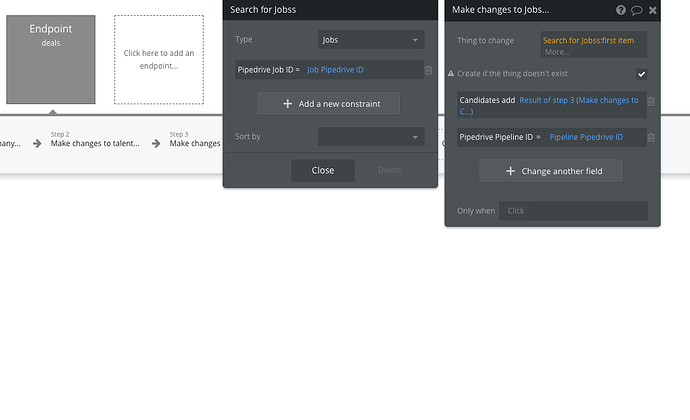The width and height of the screenshot is (690, 420).
Task: Click the arrow before Step 2
Action: coord(37,143)
